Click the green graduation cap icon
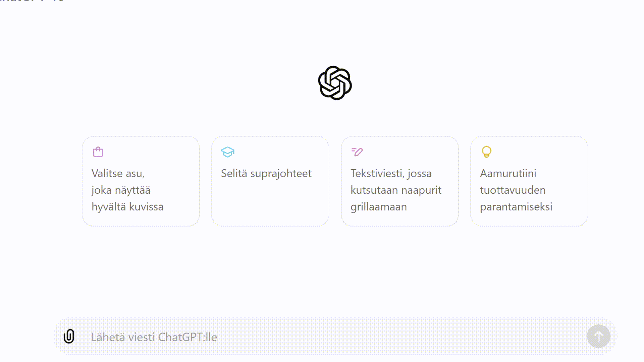 pos(227,152)
